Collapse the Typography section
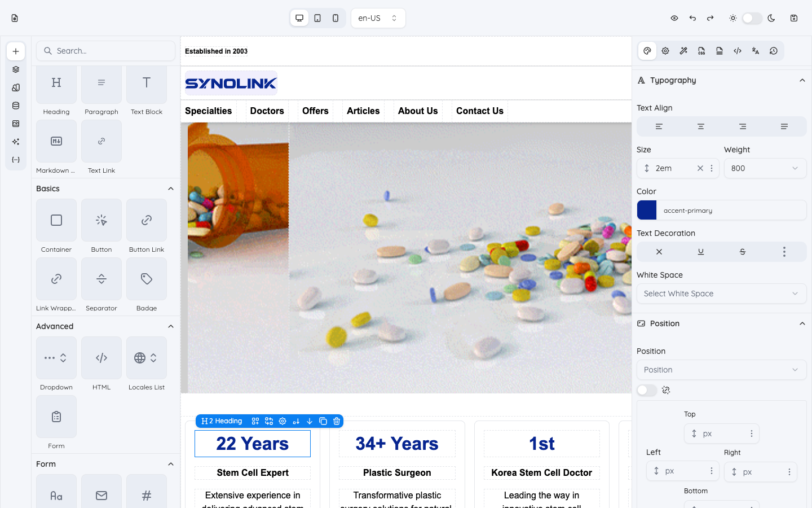 tap(802, 80)
